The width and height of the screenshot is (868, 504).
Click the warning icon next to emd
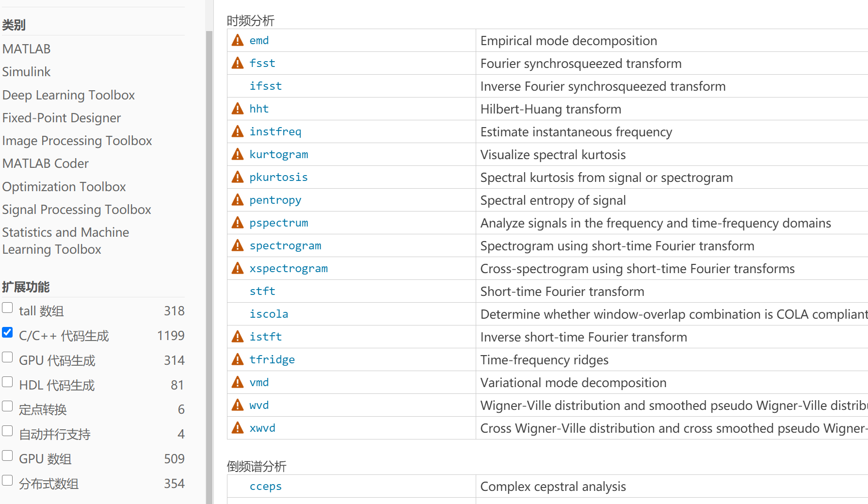(x=237, y=40)
